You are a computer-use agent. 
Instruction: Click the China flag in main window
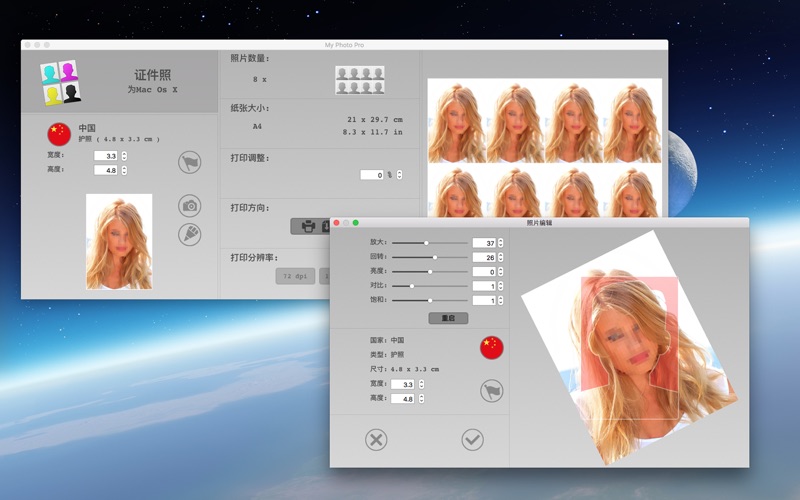59,134
